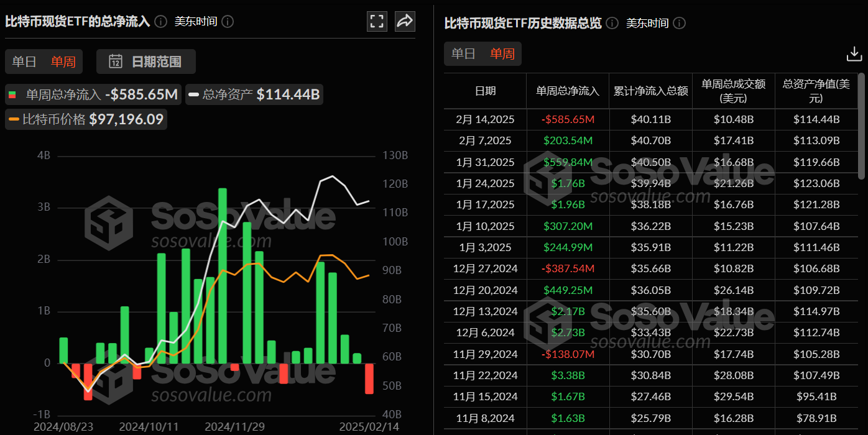Click the download table data icon
Viewport: 868px width, 435px height.
[854, 54]
